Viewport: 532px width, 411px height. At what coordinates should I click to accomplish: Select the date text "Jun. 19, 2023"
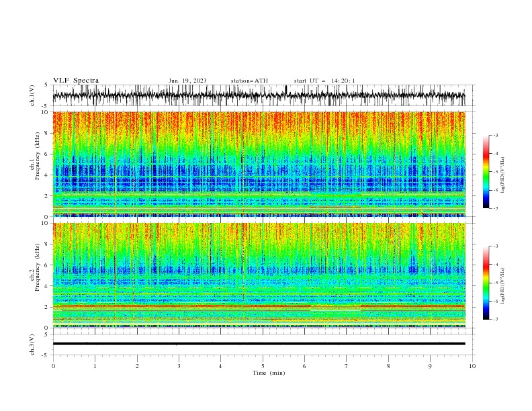[x=187, y=81]
